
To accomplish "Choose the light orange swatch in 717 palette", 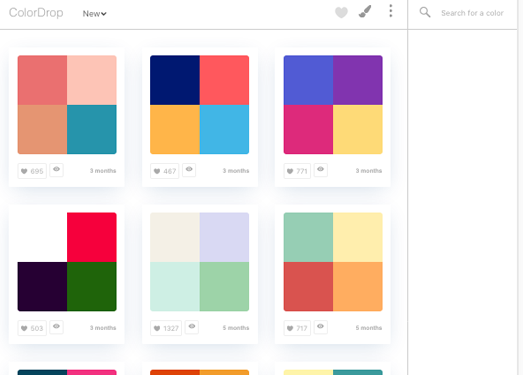I will pos(358,287).
